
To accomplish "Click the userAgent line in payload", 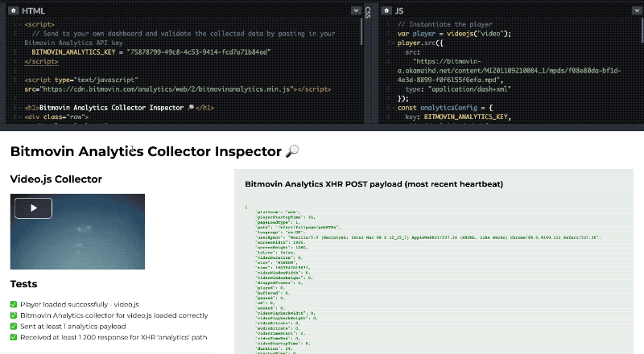I will pos(428,237).
